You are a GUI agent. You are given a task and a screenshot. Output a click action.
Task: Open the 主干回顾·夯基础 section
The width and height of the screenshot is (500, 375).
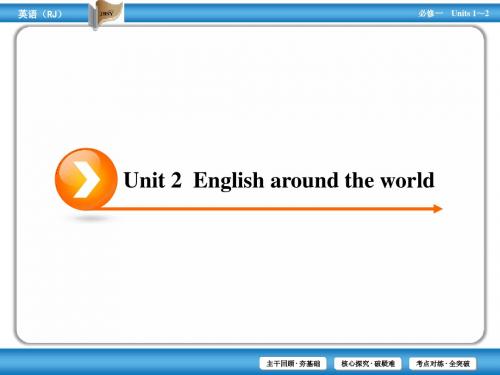293,363
